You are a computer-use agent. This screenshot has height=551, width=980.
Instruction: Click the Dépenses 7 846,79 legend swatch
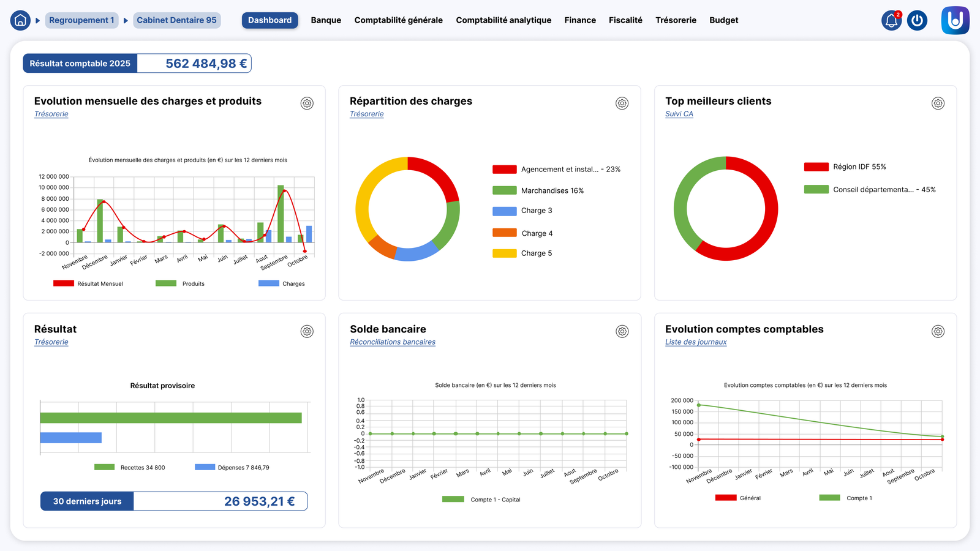205,467
